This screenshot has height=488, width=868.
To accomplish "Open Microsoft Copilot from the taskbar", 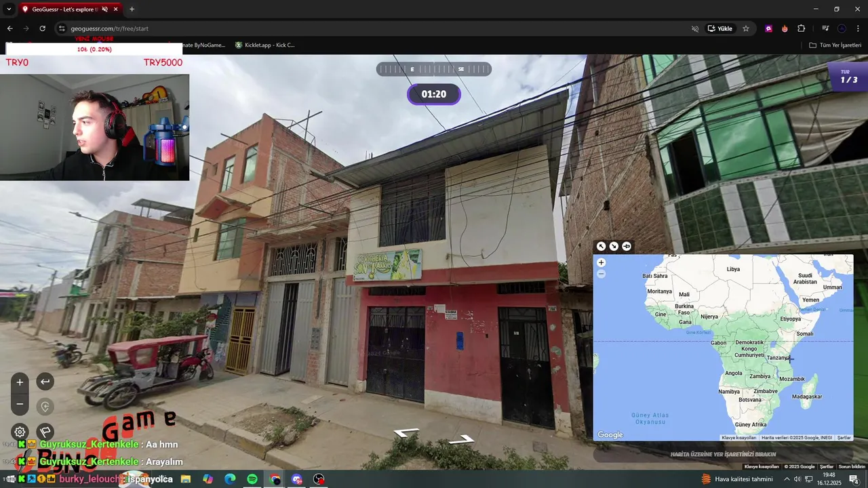I will pyautogui.click(x=208, y=479).
